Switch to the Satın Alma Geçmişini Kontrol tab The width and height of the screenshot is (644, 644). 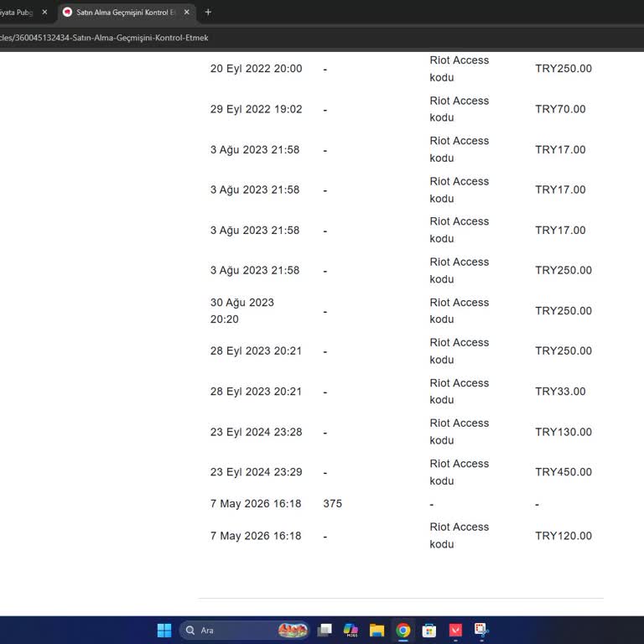[126, 13]
